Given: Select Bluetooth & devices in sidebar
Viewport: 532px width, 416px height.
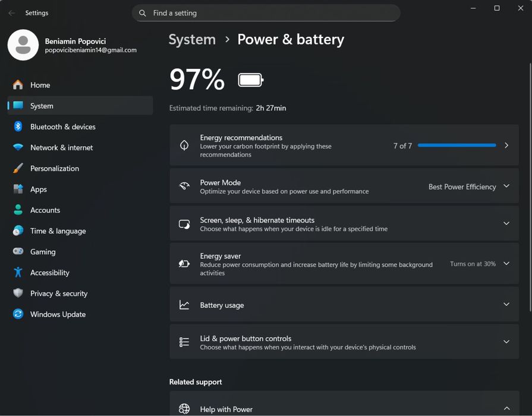Looking at the screenshot, I should (x=80, y=127).
